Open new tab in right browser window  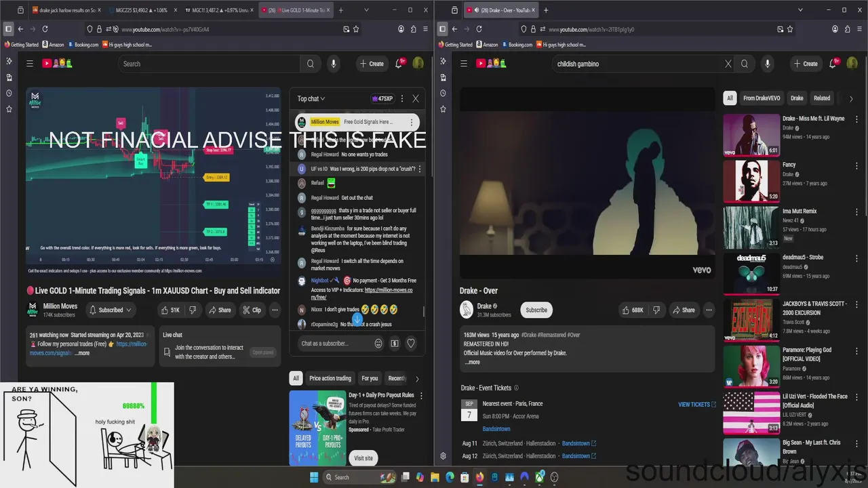pos(546,10)
